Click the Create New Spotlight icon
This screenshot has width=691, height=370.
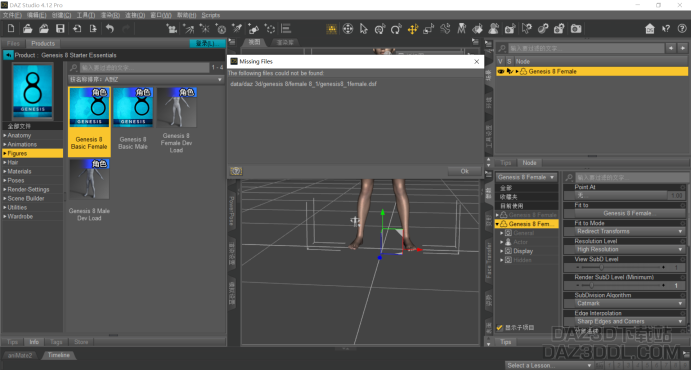pyautogui.click(x=188, y=29)
